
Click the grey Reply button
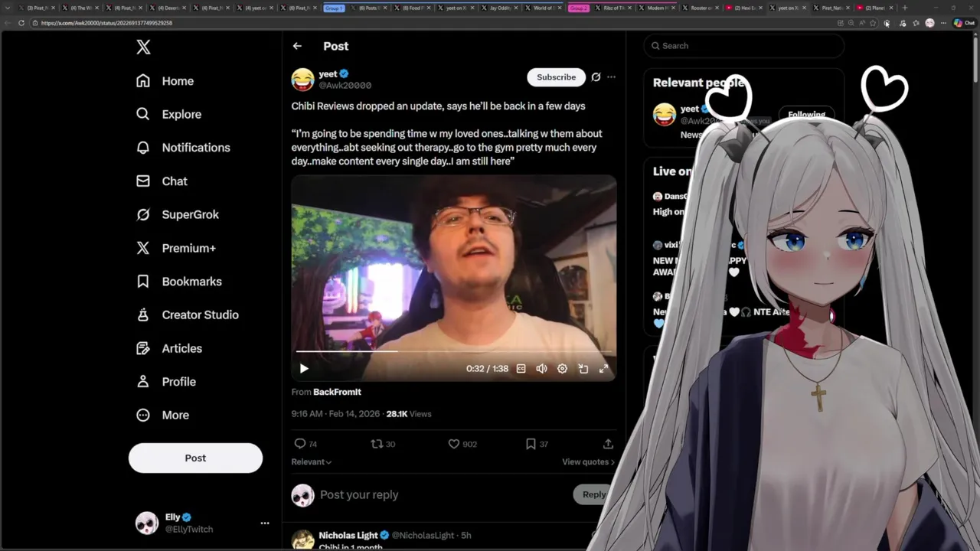[594, 494]
